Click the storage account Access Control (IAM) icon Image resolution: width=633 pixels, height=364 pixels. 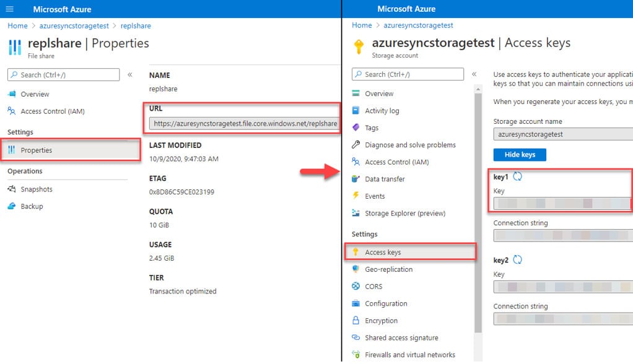click(x=356, y=162)
